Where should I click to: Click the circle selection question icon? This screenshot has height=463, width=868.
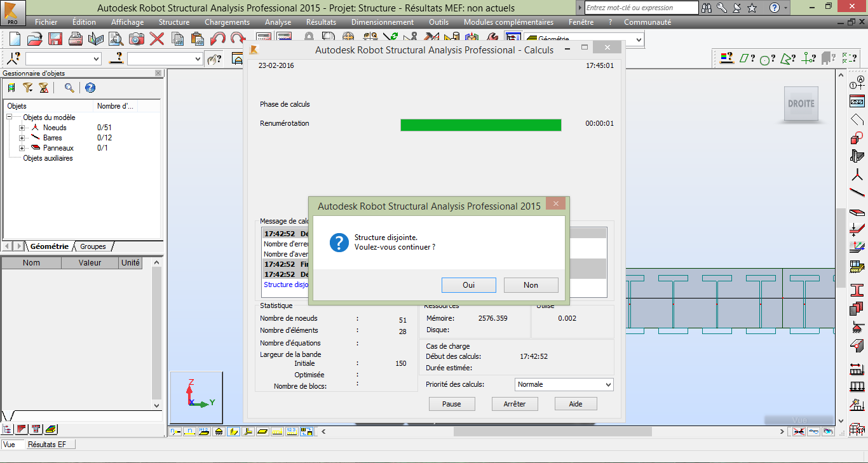767,59
